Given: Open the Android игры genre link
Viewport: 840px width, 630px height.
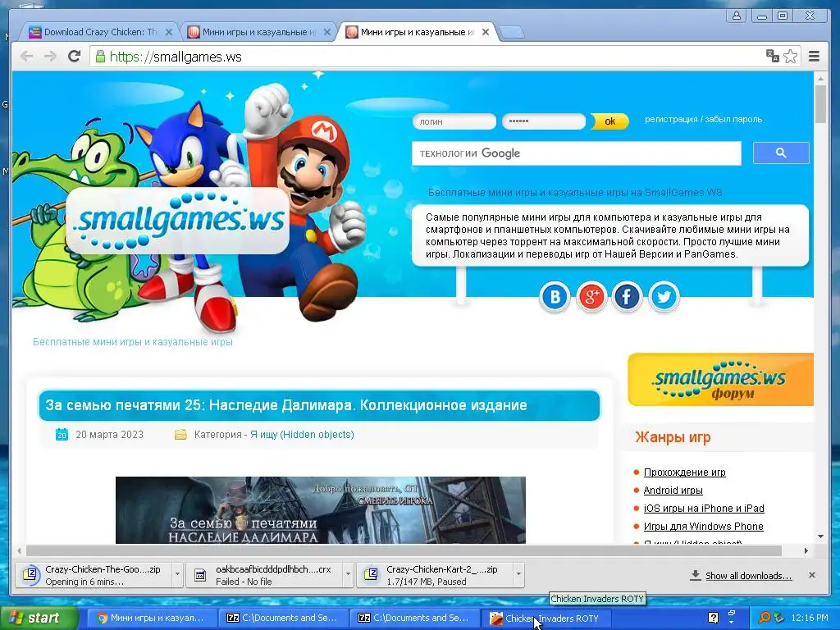Looking at the screenshot, I should tap(673, 491).
